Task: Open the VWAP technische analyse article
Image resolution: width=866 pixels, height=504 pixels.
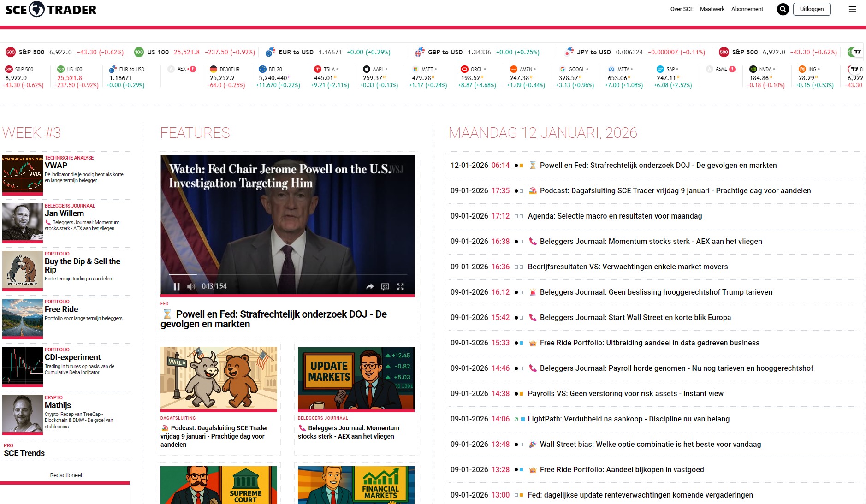Action: tap(56, 166)
